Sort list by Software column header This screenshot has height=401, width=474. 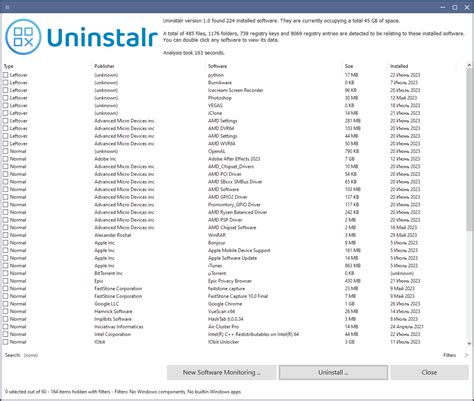[x=217, y=66]
